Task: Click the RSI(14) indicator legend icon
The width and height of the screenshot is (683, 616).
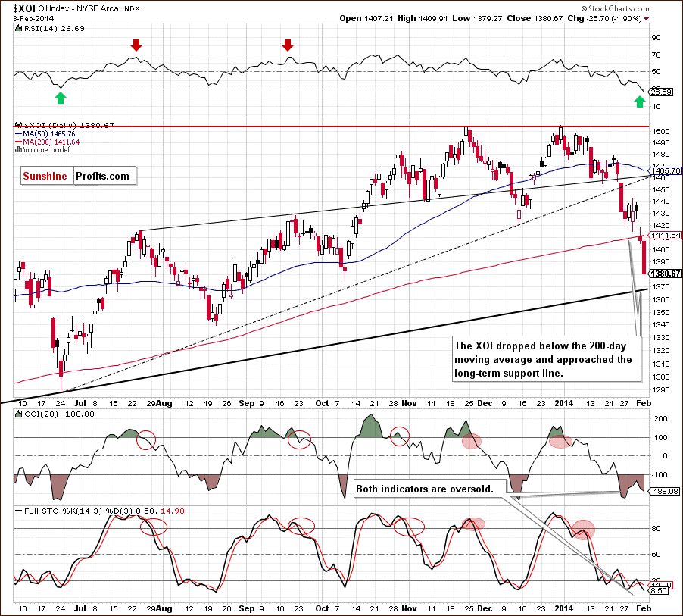Action: coord(18,28)
